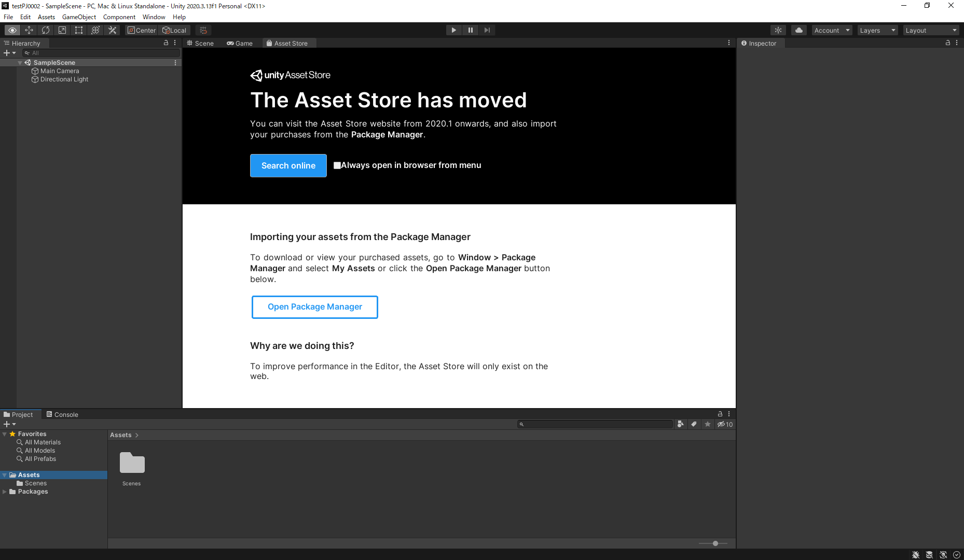This screenshot has height=560, width=964.
Task: Select All Prefabs favorite search
Action: [x=36, y=459]
